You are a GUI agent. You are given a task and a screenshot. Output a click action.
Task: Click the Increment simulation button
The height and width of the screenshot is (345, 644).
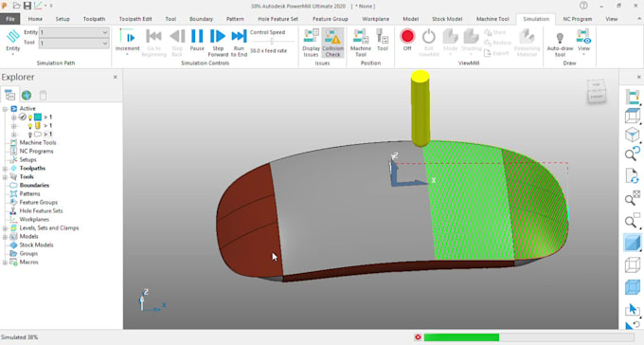pyautogui.click(x=127, y=41)
